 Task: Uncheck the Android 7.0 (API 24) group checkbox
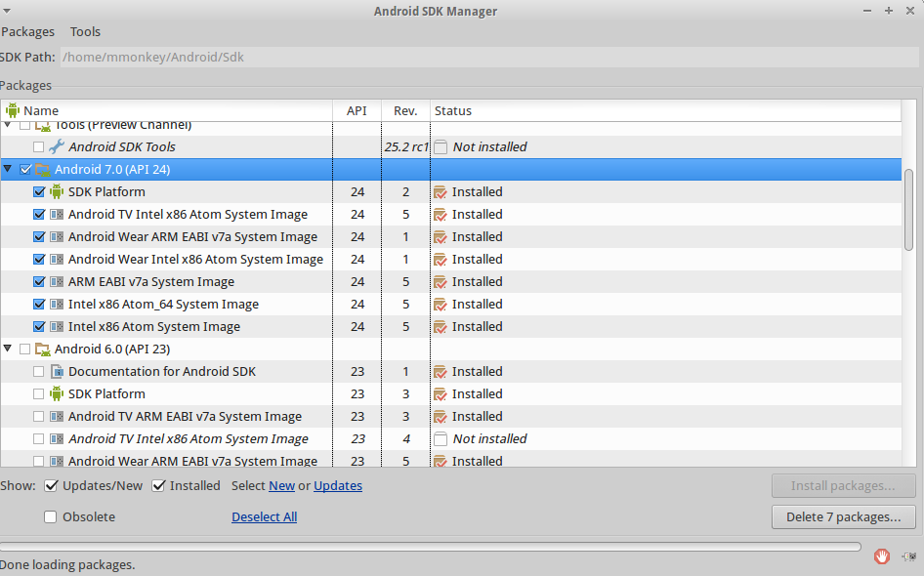pos(24,170)
